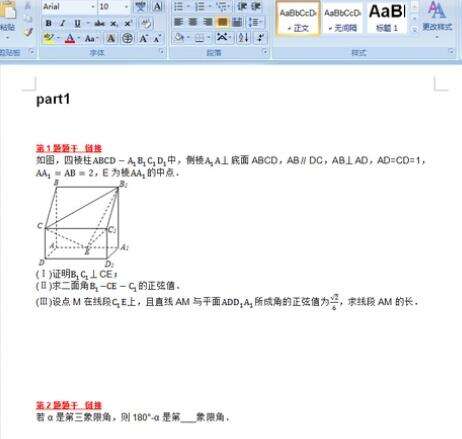Align text right
Viewport: 462px width, 439px height.
(207, 22)
